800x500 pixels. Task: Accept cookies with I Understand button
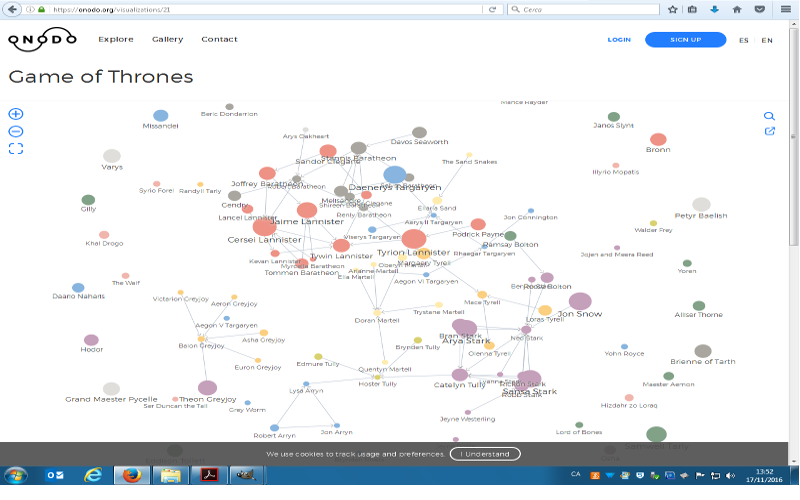click(485, 454)
